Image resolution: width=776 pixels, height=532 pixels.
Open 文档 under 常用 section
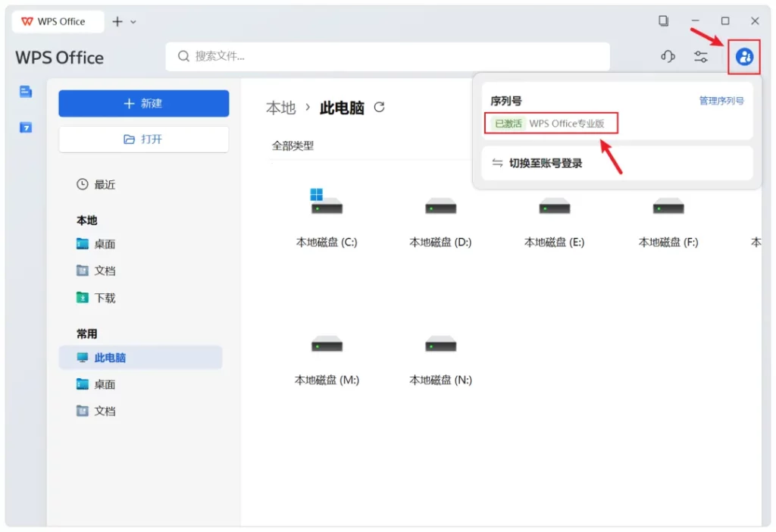click(x=96, y=412)
